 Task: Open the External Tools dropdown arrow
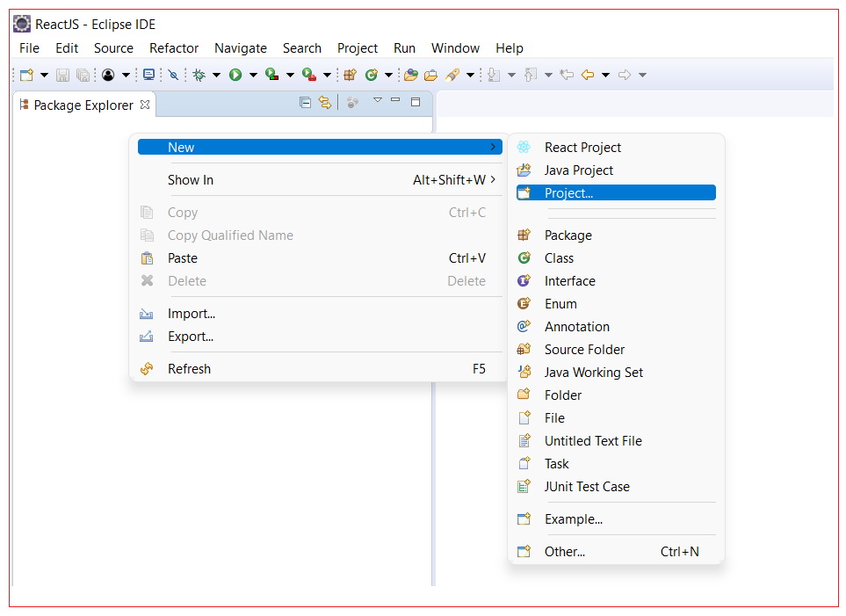click(327, 75)
